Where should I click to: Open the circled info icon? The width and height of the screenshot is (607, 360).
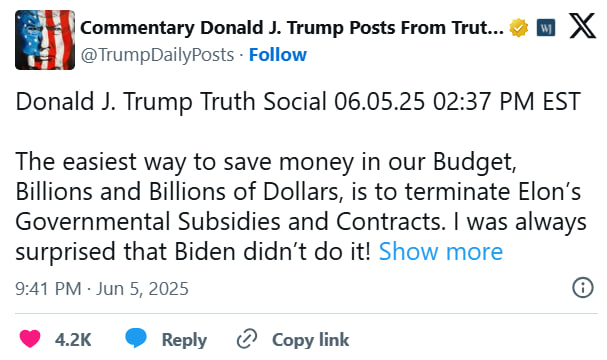pyautogui.click(x=582, y=288)
